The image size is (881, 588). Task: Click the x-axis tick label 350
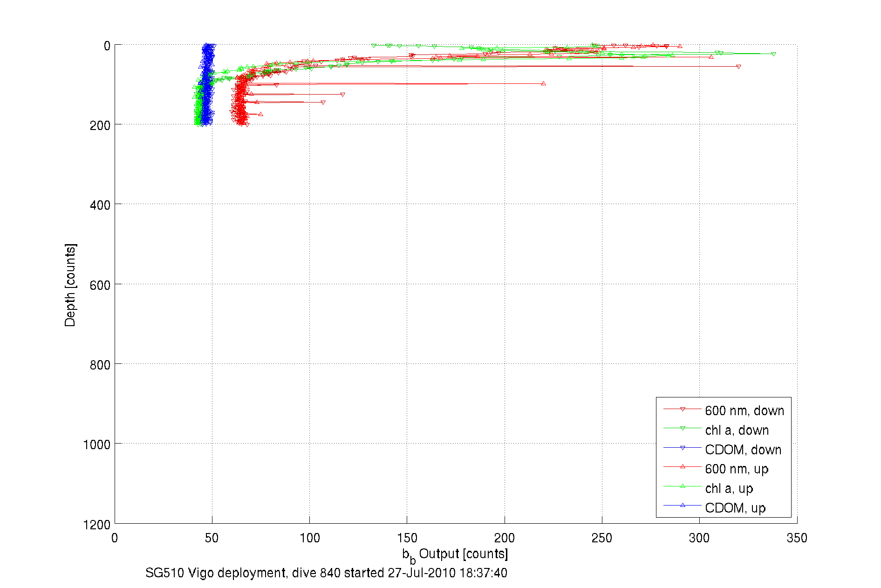(x=797, y=538)
